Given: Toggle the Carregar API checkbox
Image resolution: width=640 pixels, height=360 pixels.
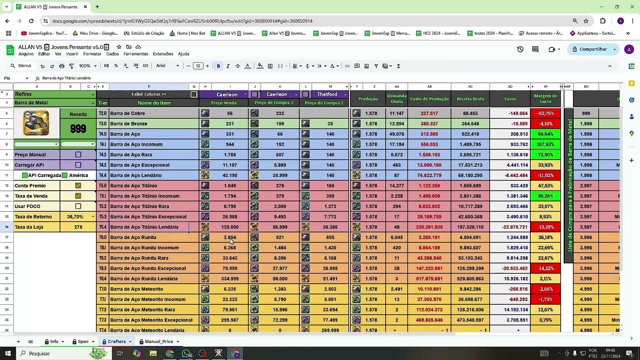Looking at the screenshot, I should click(x=78, y=165).
